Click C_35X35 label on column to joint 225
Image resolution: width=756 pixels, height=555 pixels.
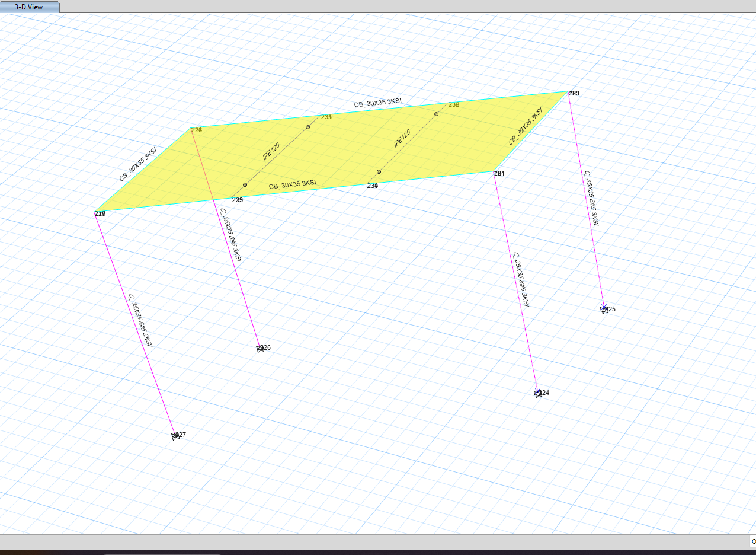[591, 198]
